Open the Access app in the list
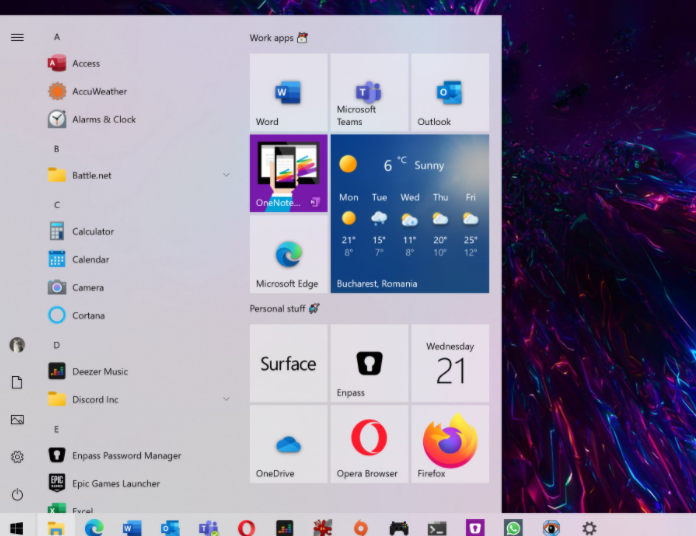 tap(138, 63)
